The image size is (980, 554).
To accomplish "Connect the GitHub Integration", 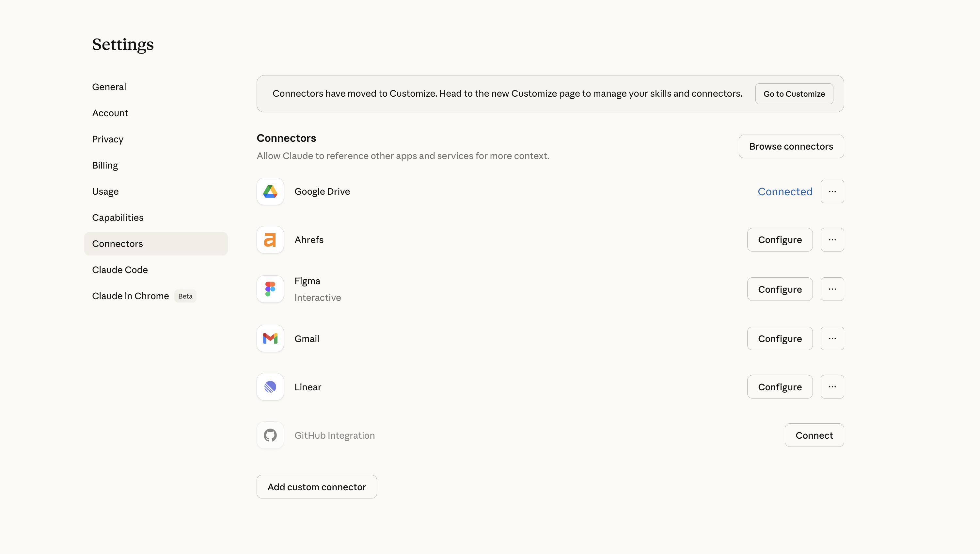I will click(x=814, y=435).
